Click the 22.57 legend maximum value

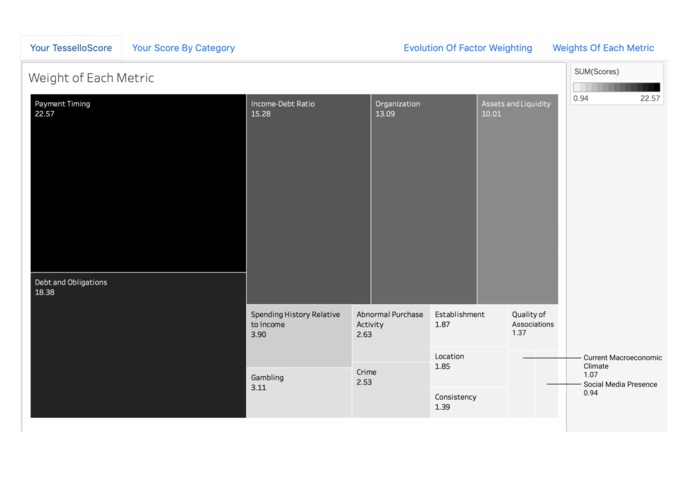click(650, 98)
